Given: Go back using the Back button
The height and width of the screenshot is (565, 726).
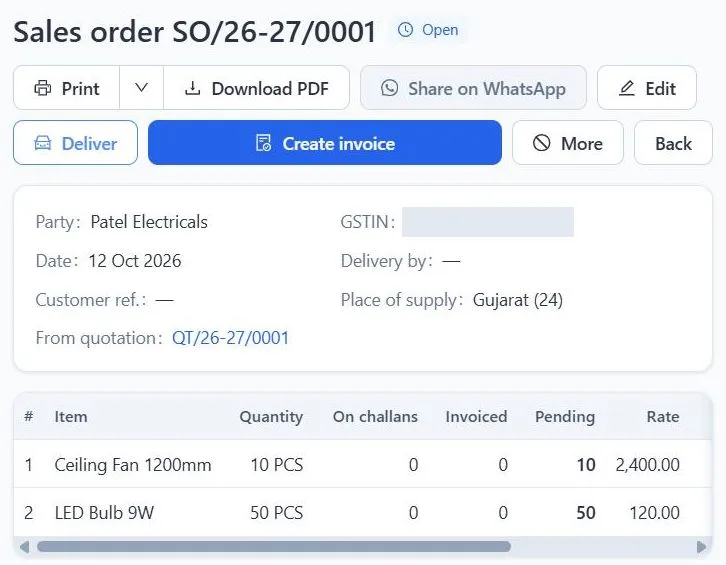Looking at the screenshot, I should point(673,143).
